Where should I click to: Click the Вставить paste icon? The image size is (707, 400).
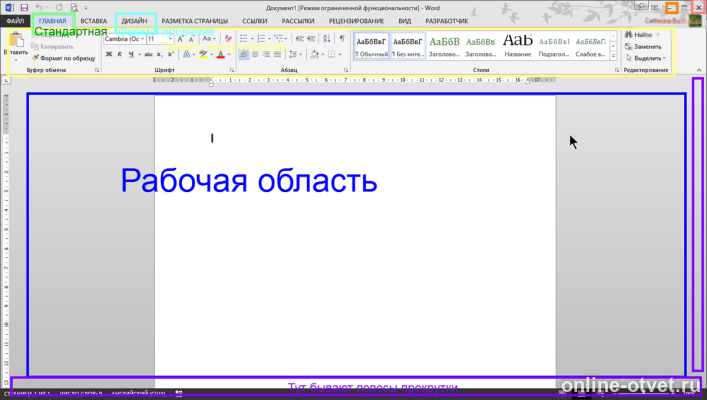point(16,40)
